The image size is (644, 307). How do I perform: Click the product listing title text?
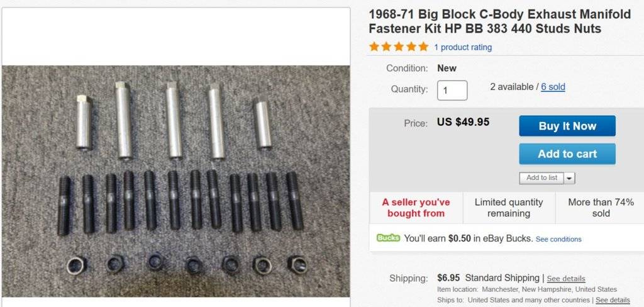point(499,21)
